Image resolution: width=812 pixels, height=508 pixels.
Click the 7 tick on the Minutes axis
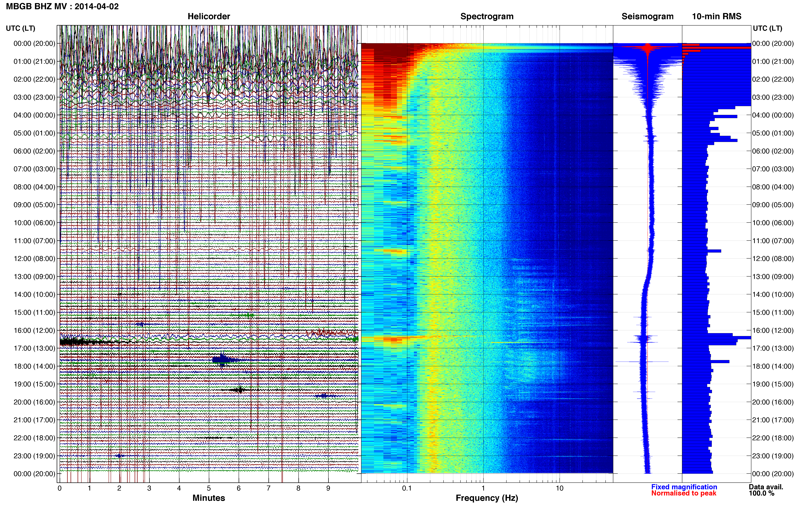(x=269, y=488)
